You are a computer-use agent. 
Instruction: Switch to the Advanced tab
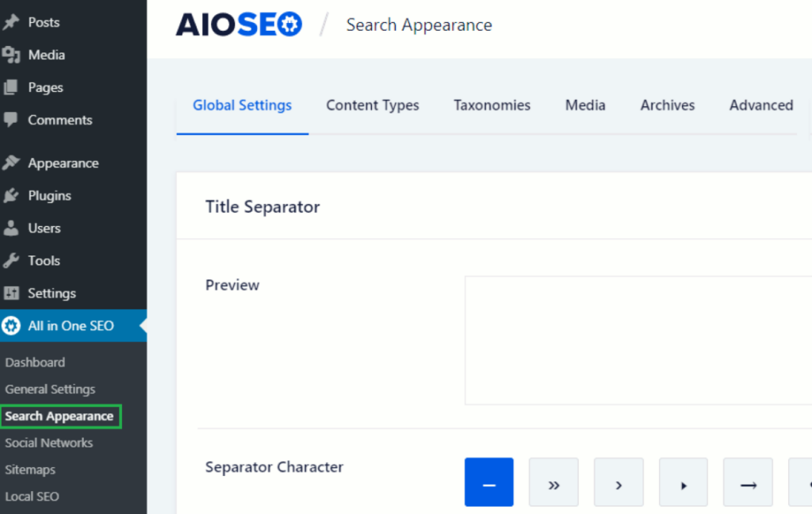point(760,105)
